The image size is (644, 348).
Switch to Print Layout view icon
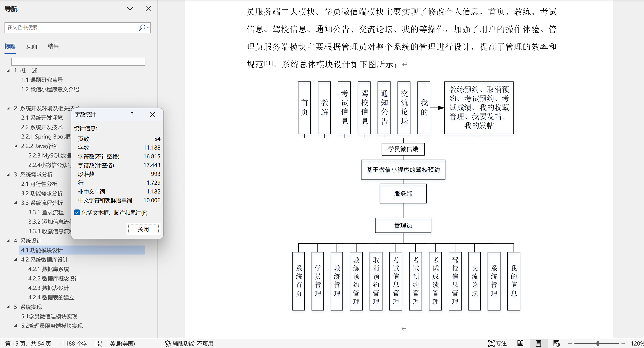pyautogui.click(x=538, y=343)
